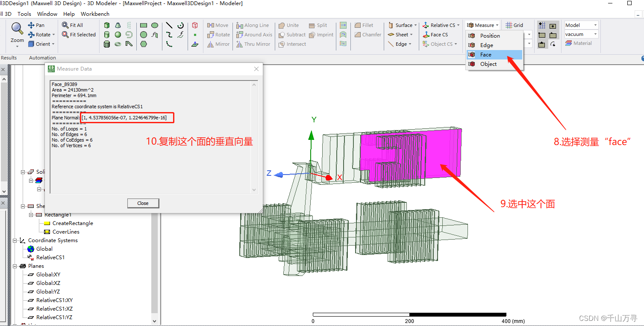The image size is (644, 326).
Task: Choose Position in the Measure menu
Action: coord(494,36)
